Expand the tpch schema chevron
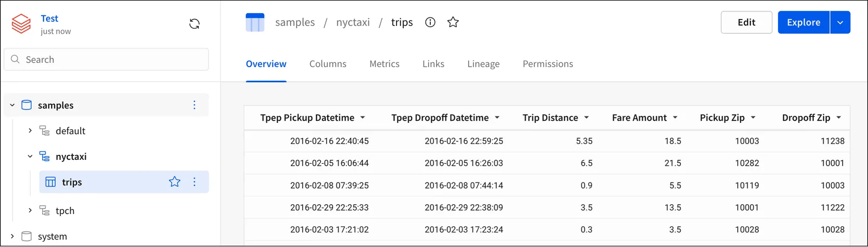 (30, 210)
